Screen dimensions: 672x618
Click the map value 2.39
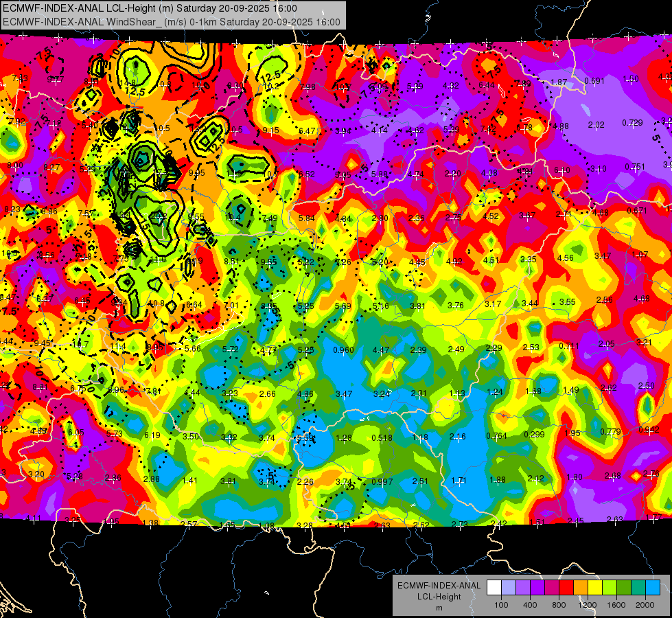418,350
